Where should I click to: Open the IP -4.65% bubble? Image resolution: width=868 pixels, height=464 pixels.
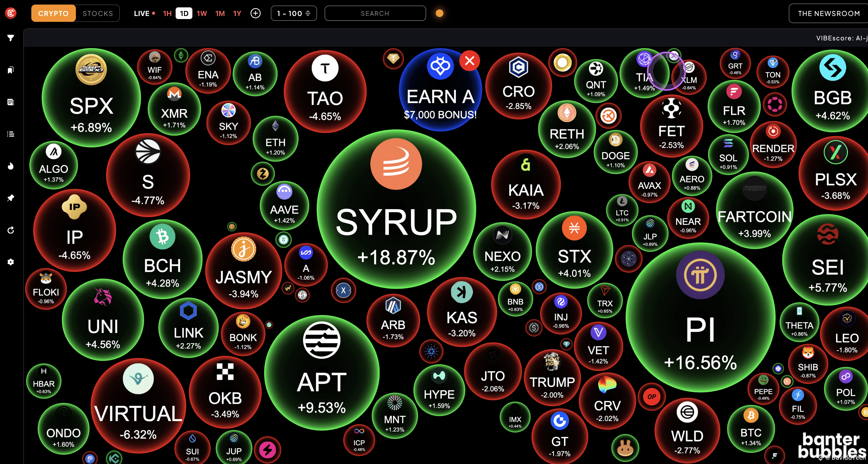[x=74, y=230]
